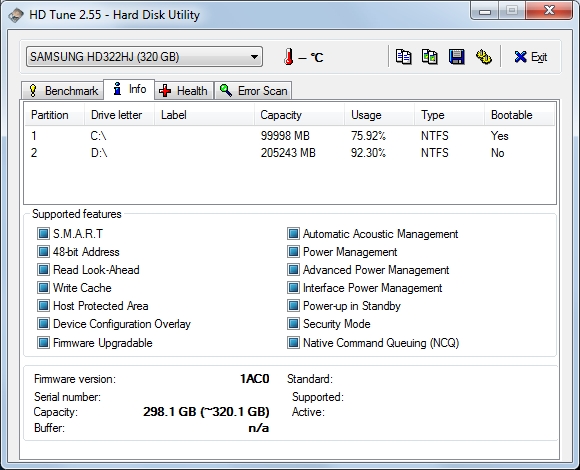The image size is (580, 470).
Task: Switch to the Error Scan tab
Action: tap(253, 91)
